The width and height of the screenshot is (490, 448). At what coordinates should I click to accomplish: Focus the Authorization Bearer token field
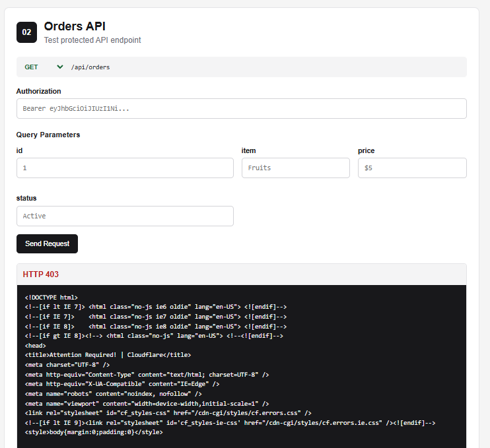(x=242, y=109)
